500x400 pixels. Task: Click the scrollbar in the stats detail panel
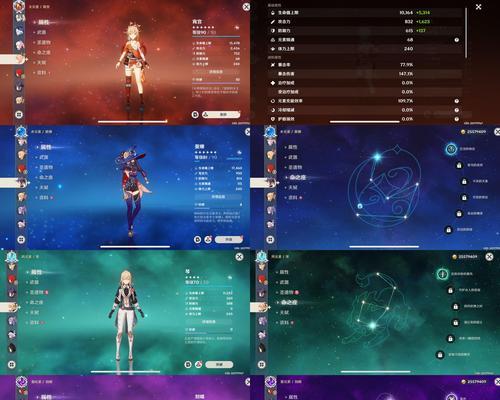click(466, 33)
